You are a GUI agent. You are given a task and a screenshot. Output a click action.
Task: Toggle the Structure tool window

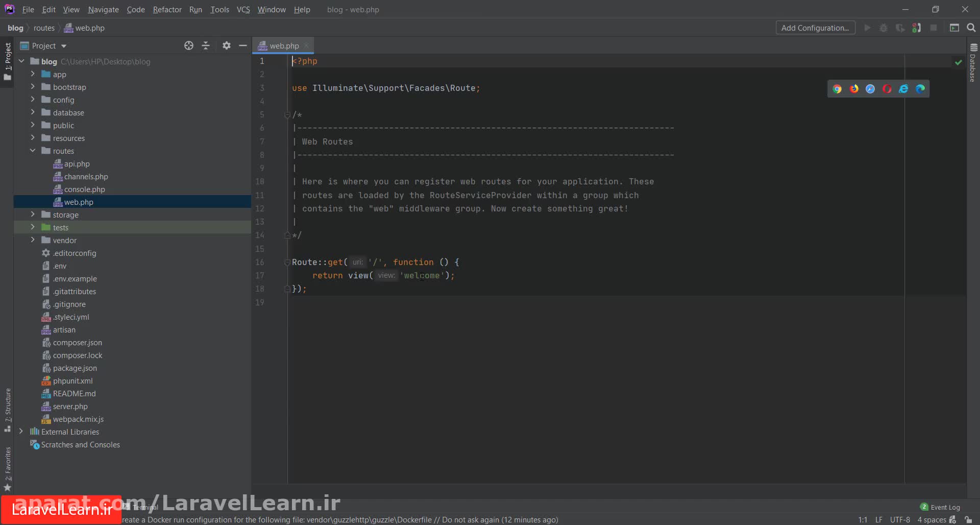tap(8, 409)
